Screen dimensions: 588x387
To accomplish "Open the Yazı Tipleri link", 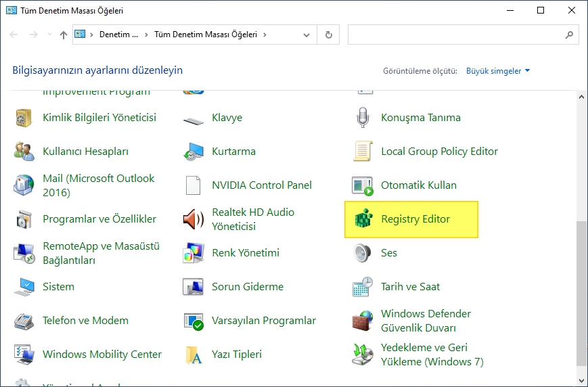I will (x=237, y=355).
